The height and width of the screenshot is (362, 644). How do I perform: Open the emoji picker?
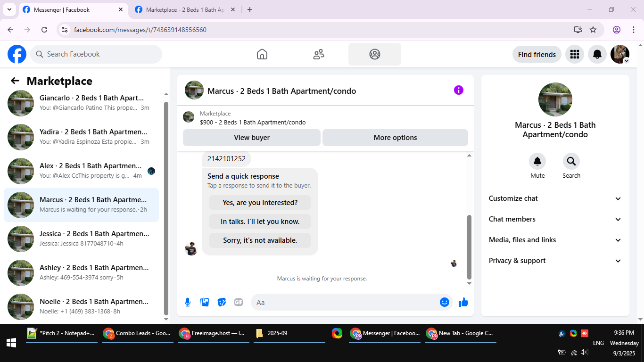[x=445, y=302]
